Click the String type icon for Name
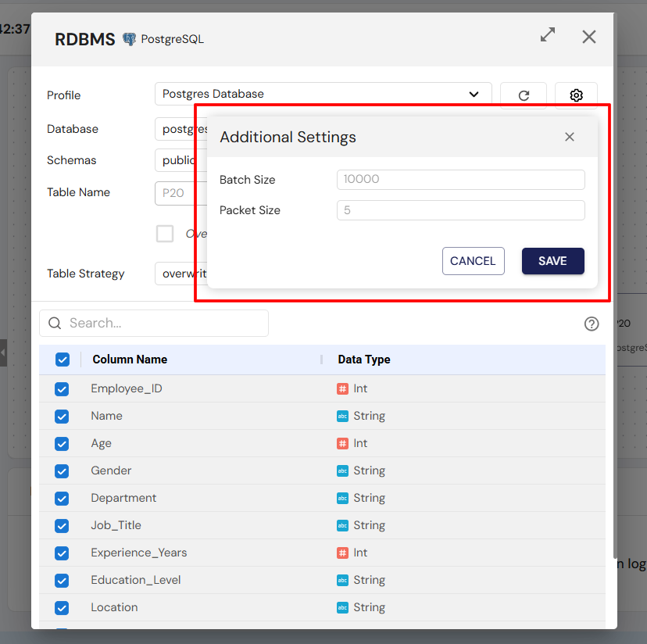Screen dimensions: 647x644 tap(342, 416)
